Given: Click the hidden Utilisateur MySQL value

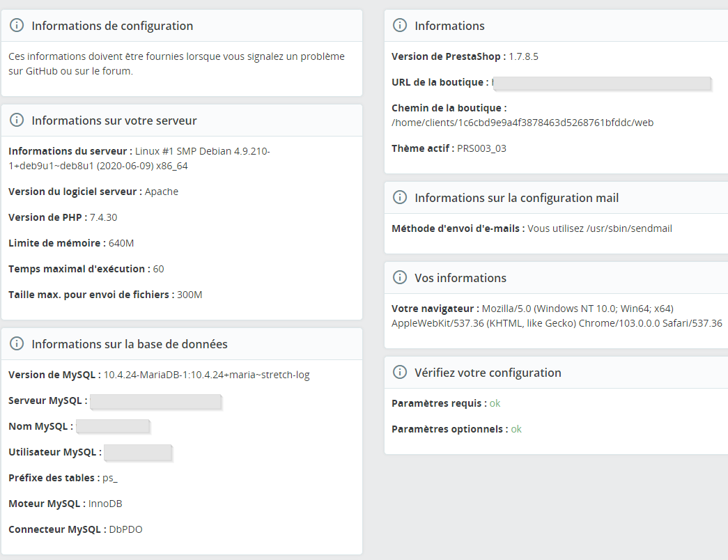Looking at the screenshot, I should coord(138,453).
